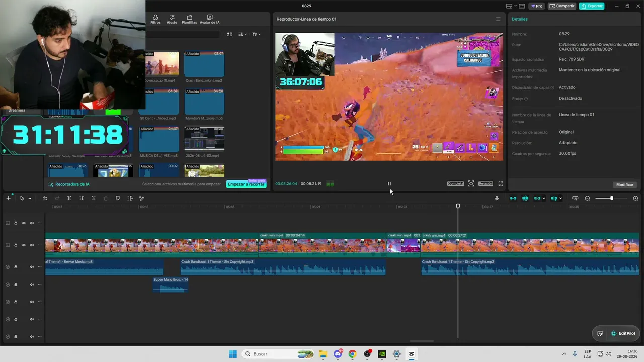Toggle the preview axis button

pyautogui.click(x=554, y=198)
